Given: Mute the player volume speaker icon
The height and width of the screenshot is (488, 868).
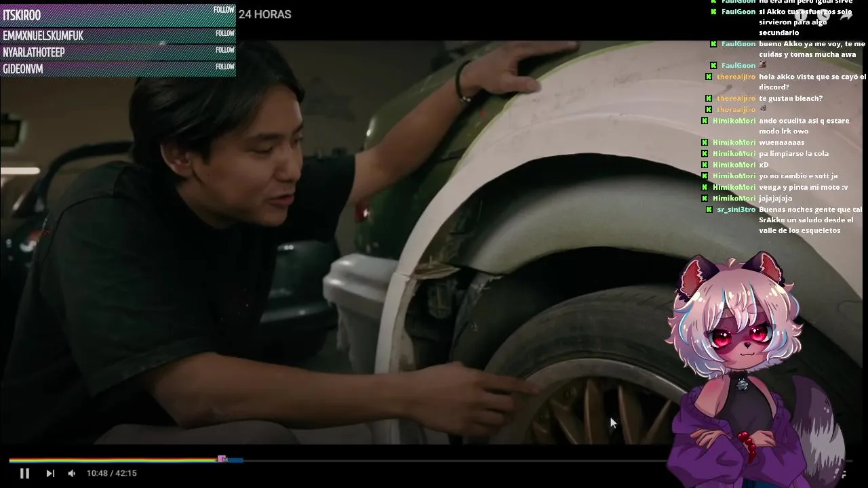Looking at the screenshot, I should (x=72, y=473).
